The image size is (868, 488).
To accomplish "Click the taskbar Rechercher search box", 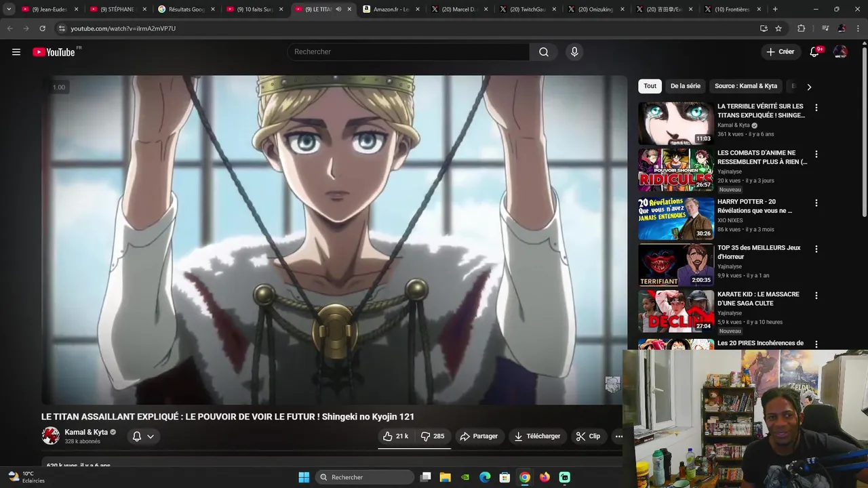I will click(365, 477).
